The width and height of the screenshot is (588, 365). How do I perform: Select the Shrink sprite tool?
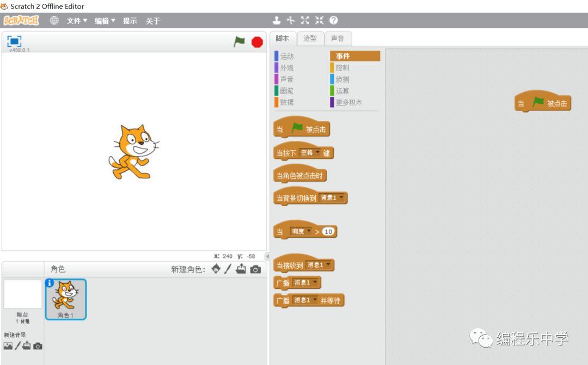click(x=319, y=20)
